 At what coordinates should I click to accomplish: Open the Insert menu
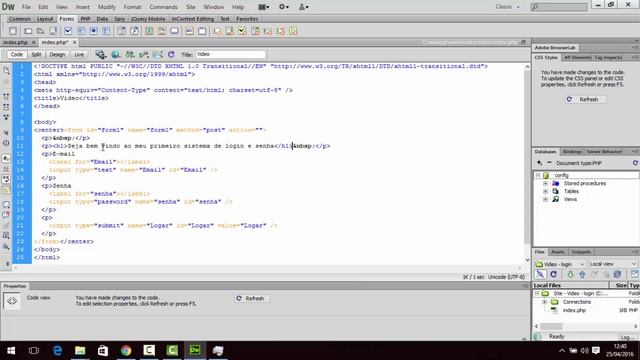click(x=82, y=7)
